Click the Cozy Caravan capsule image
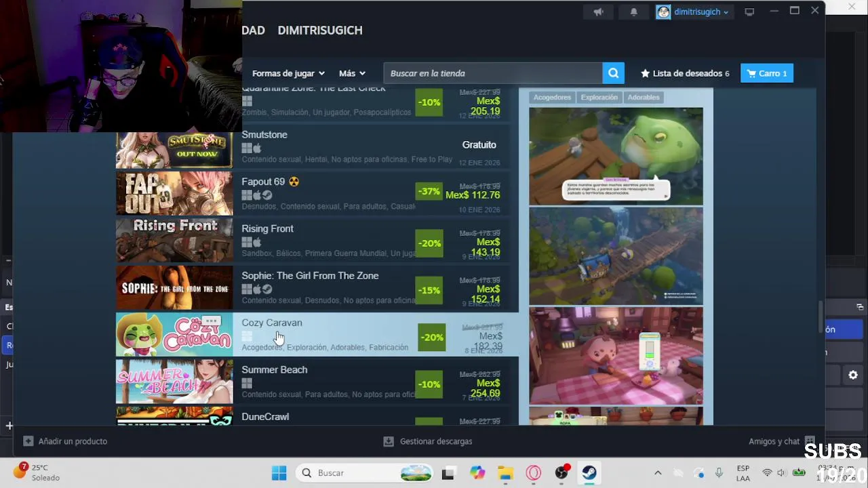This screenshot has width=868, height=488. click(x=174, y=334)
